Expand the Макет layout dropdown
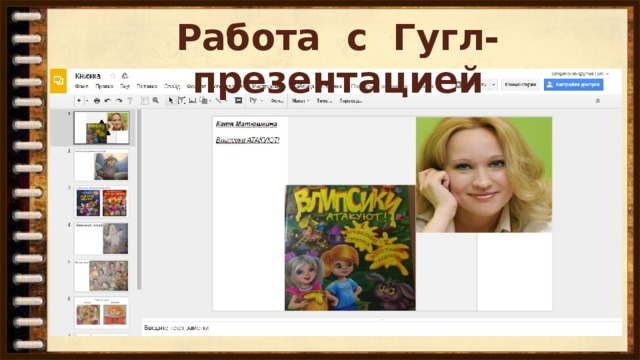 [x=300, y=101]
